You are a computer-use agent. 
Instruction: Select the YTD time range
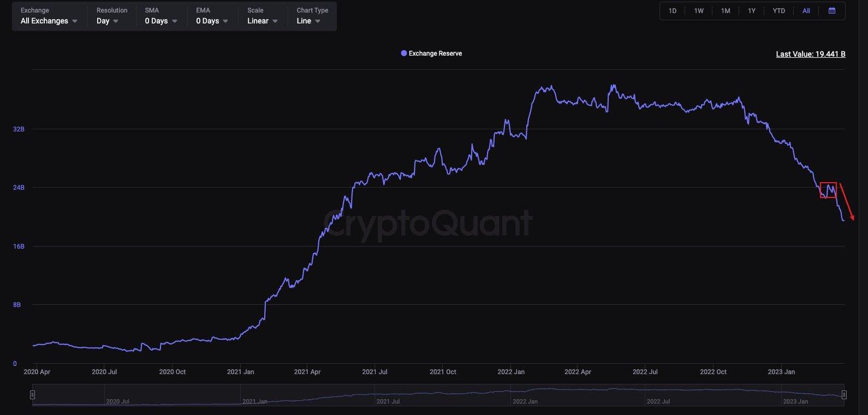(779, 11)
